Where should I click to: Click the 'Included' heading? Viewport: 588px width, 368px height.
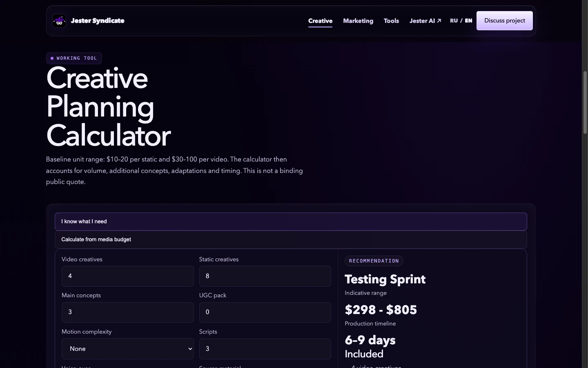[364, 354]
